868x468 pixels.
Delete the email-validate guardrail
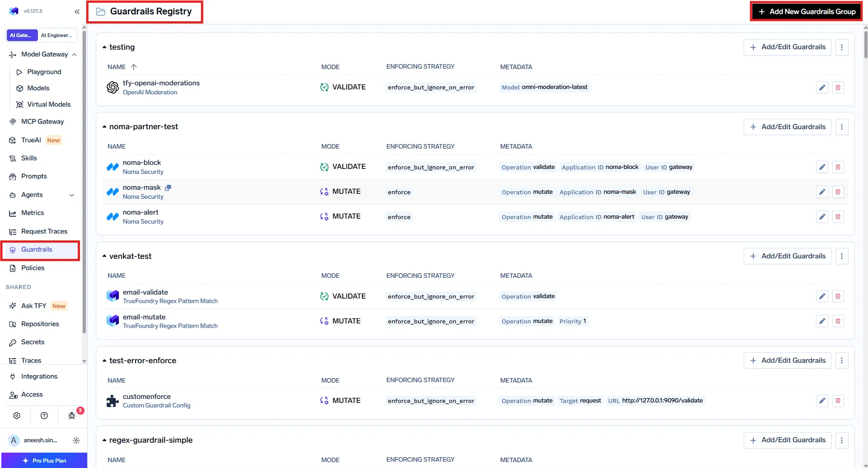click(838, 296)
